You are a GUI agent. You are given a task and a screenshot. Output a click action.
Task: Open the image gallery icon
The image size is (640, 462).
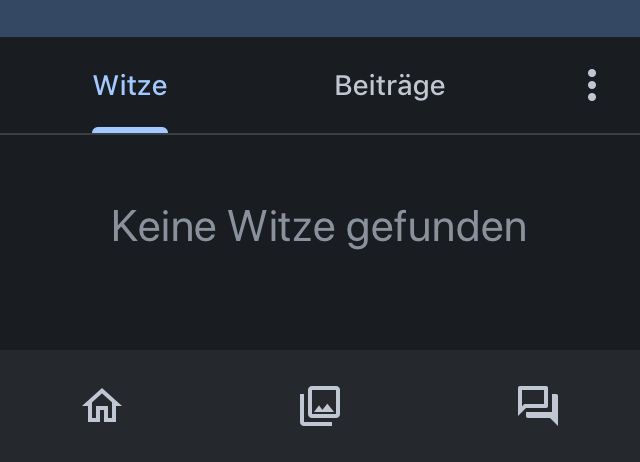pos(320,406)
